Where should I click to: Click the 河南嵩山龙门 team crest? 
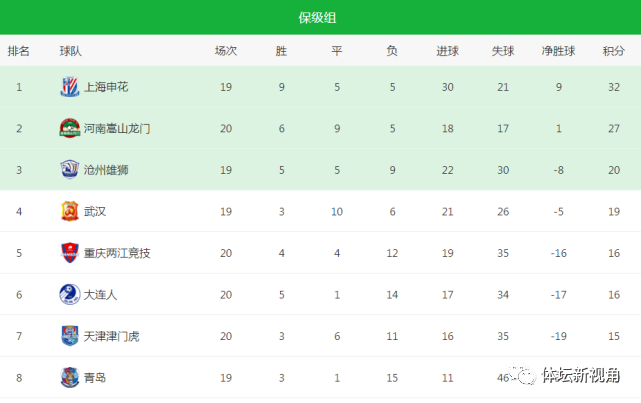69,128
